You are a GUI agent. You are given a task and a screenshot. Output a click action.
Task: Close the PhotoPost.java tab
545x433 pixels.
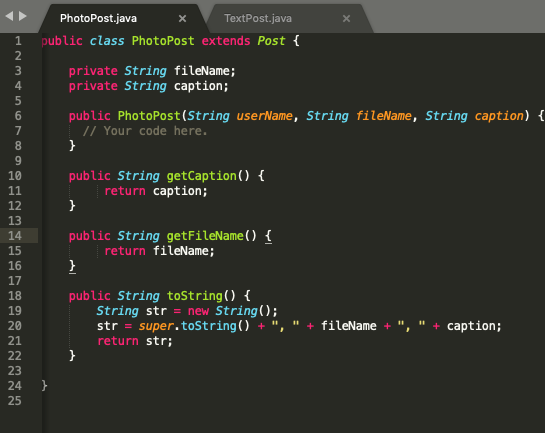182,18
